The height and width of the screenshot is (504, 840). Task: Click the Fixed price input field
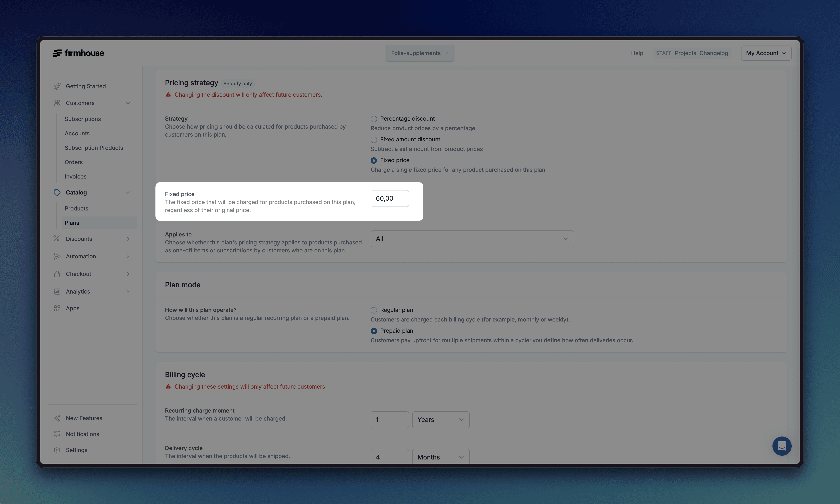(x=389, y=198)
